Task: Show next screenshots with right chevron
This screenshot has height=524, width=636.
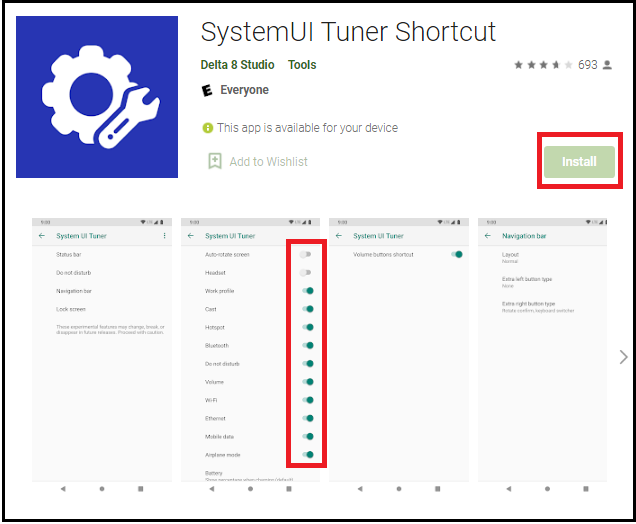Action: pos(623,357)
